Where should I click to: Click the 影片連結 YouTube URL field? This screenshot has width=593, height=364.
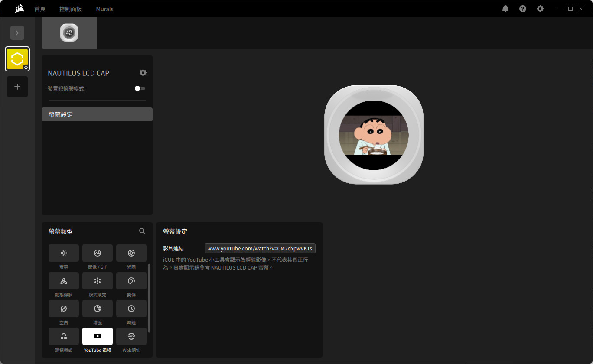(260, 248)
